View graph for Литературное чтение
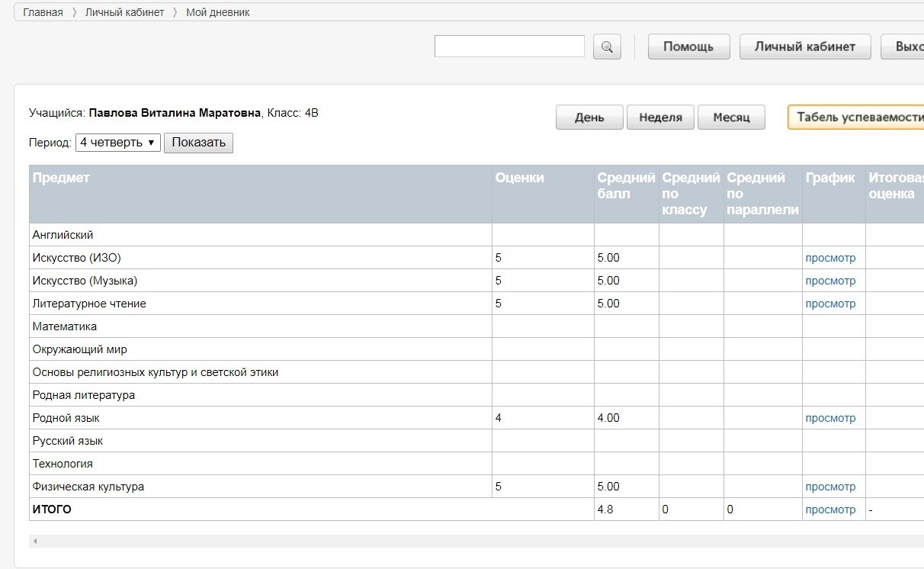The height and width of the screenshot is (569, 924). click(830, 304)
